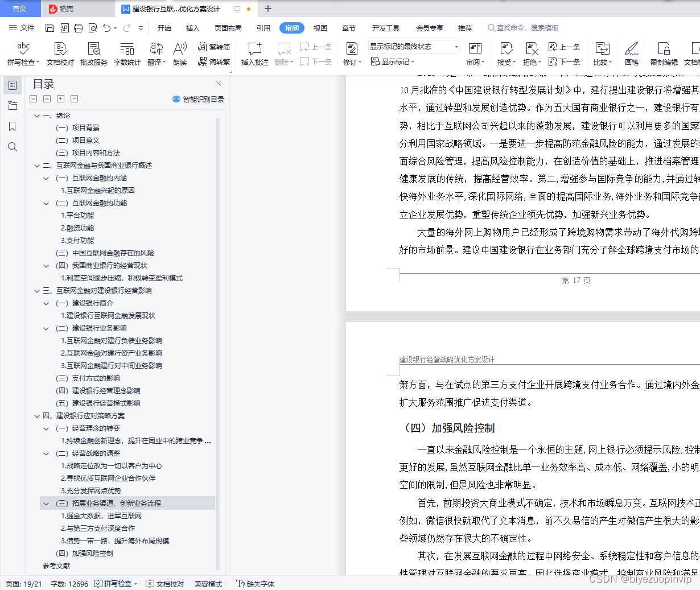Enable 限制编辑 restrict editing
The height and width of the screenshot is (590, 700).
click(664, 54)
